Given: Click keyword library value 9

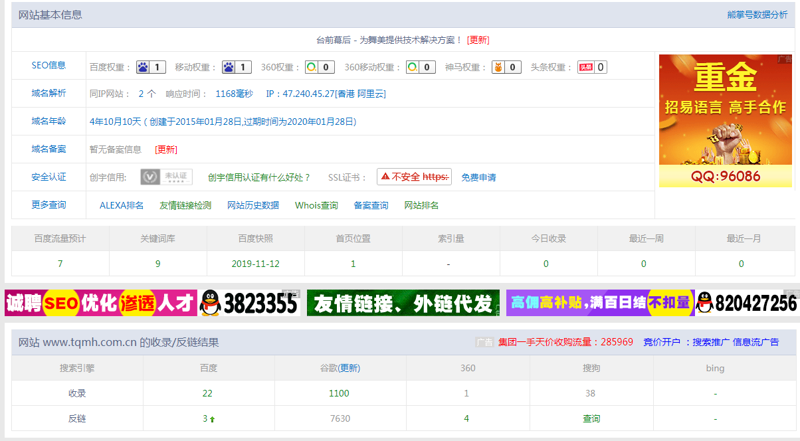Looking at the screenshot, I should pos(158,264).
